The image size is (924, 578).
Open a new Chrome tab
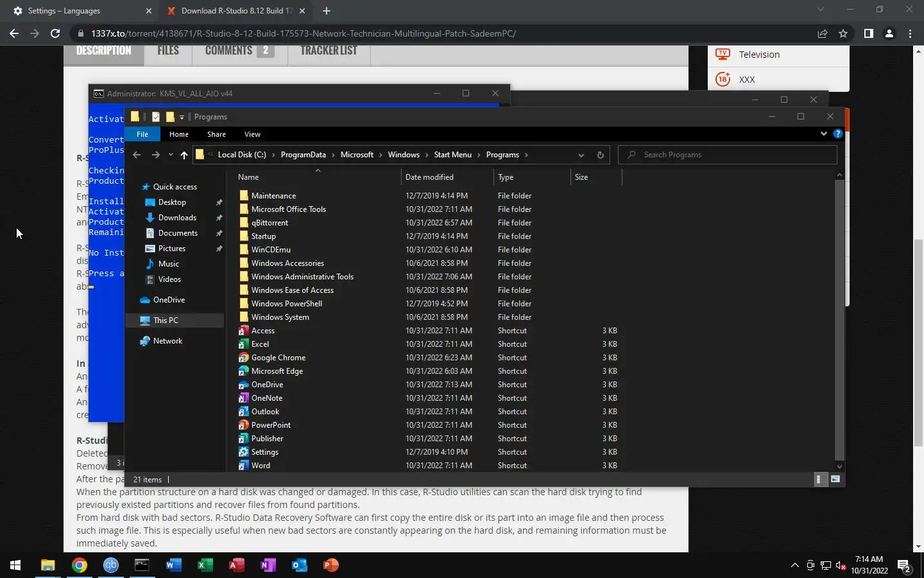tap(327, 11)
